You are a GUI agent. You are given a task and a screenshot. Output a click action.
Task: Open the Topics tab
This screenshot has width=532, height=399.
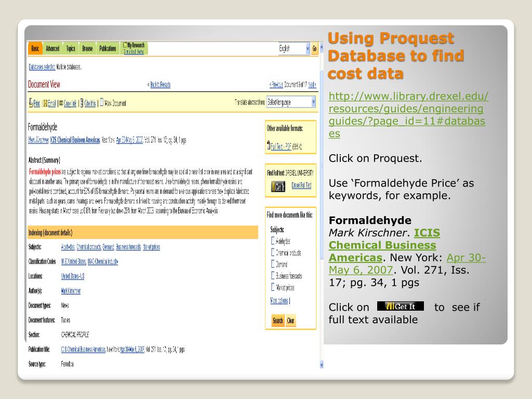tap(71, 48)
